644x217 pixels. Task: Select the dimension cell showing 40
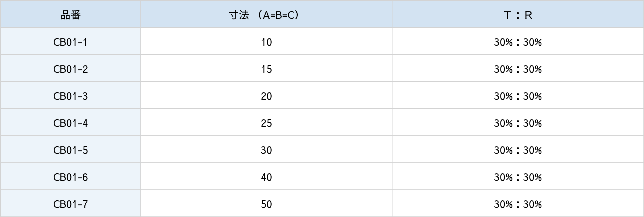pos(266,177)
